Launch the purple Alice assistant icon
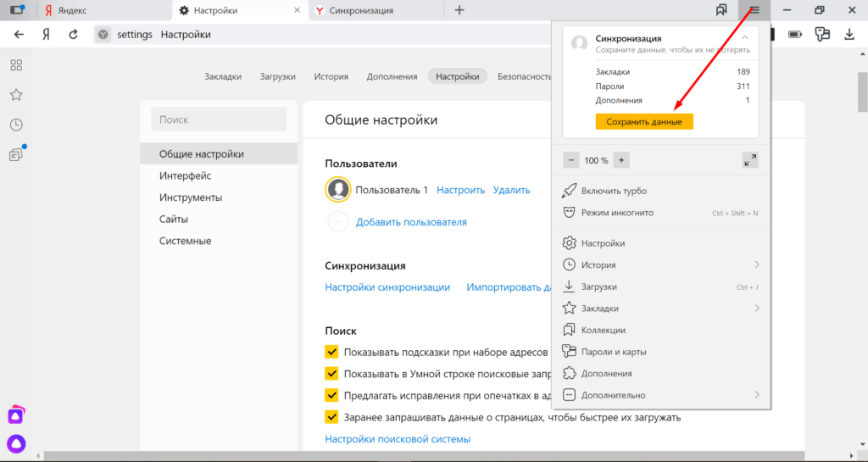The height and width of the screenshot is (462, 868). pos(16,443)
